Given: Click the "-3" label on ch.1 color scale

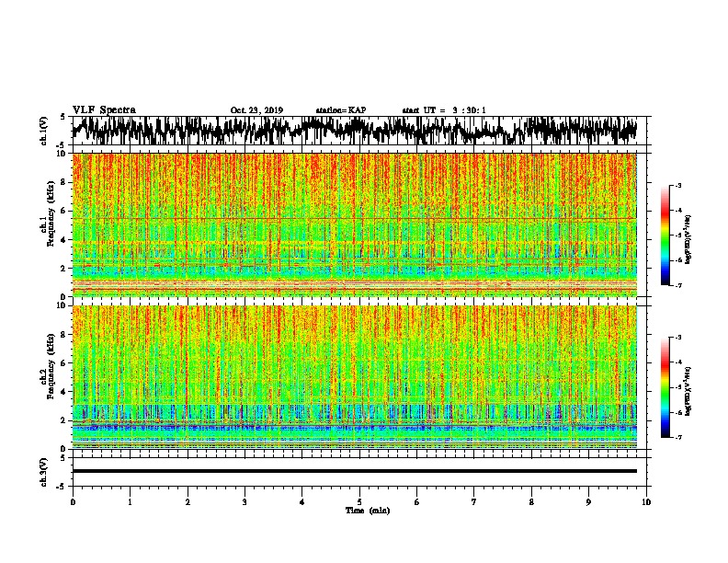Looking at the screenshot, I should click(x=678, y=186).
